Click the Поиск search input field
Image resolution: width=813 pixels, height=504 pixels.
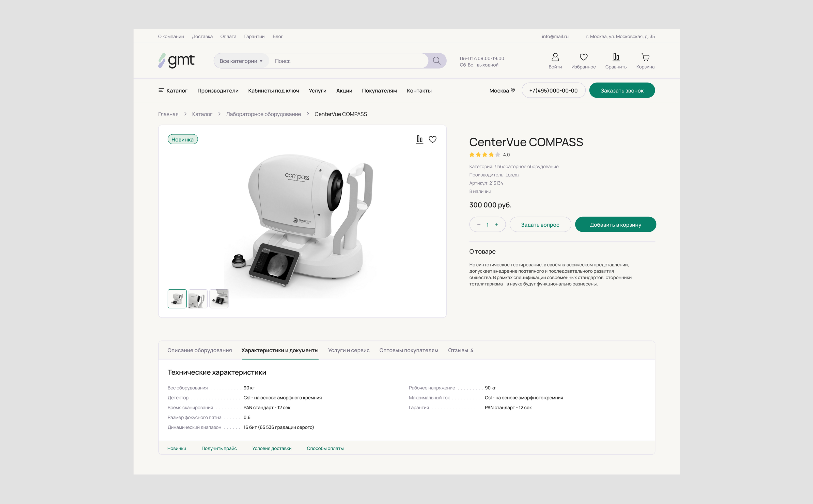pos(347,61)
